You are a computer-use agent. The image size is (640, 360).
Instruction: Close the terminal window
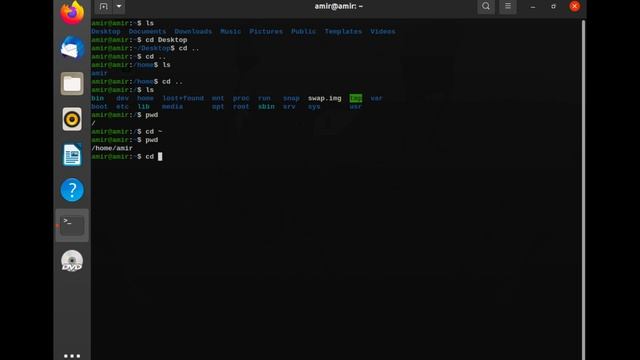tap(575, 6)
